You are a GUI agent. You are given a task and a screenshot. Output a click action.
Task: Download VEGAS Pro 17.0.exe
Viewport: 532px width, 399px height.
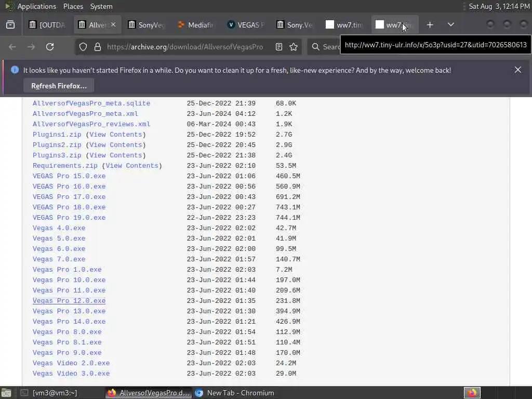[x=69, y=197]
